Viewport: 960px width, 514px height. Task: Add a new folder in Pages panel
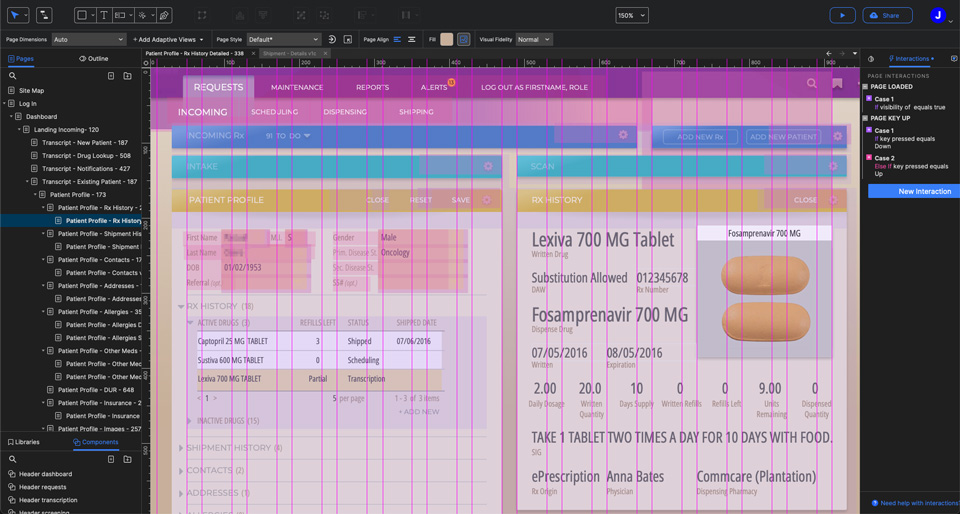[x=127, y=76]
